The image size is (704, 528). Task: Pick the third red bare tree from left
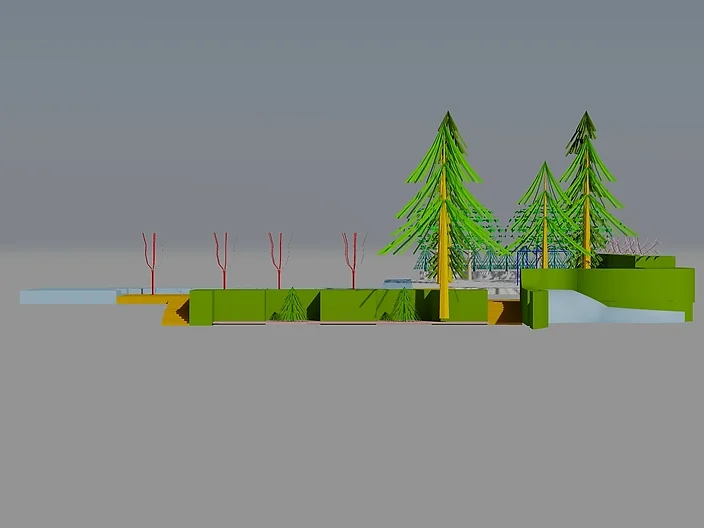pyautogui.click(x=279, y=262)
